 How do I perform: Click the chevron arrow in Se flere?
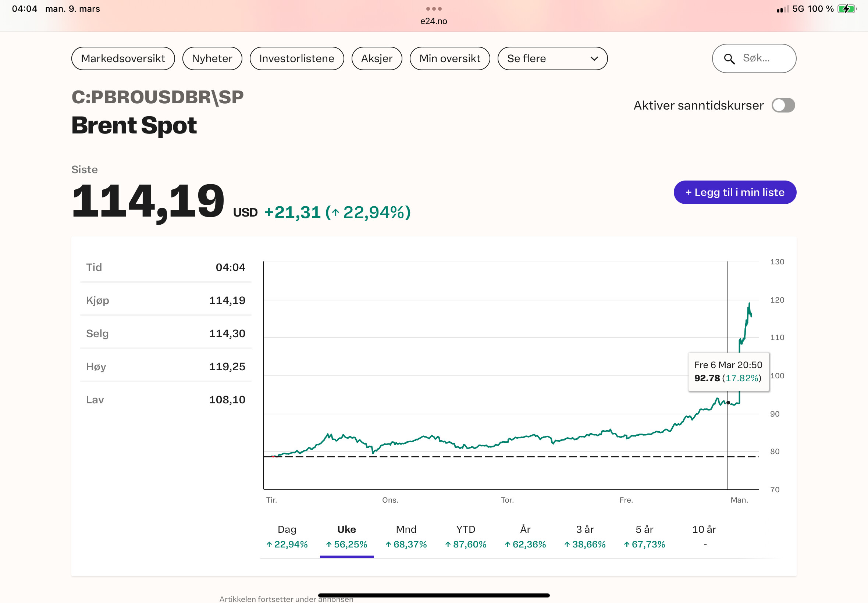(594, 58)
